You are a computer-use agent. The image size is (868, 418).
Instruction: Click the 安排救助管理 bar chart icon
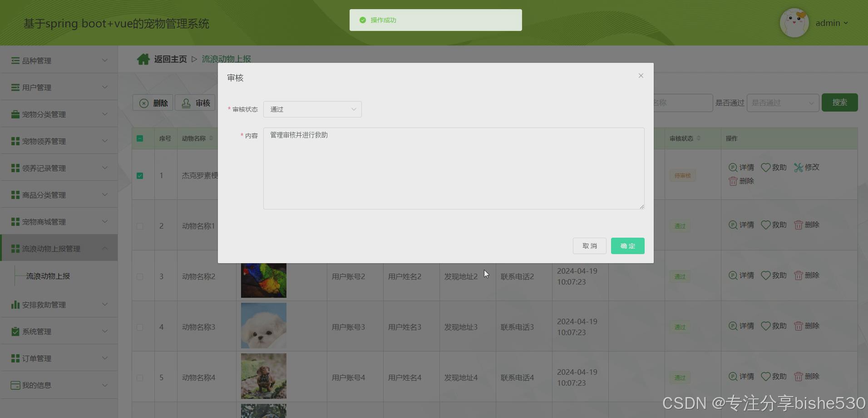15,304
